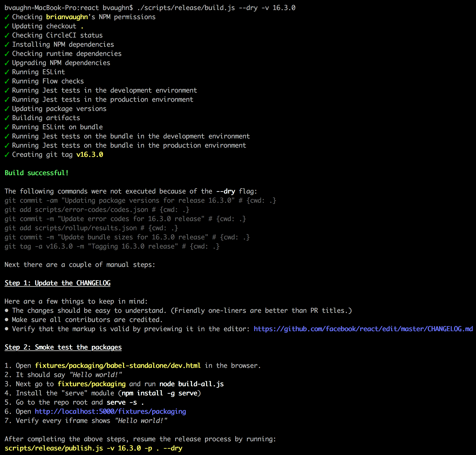Click the checkmark next to Running ESLint

click(x=6, y=72)
